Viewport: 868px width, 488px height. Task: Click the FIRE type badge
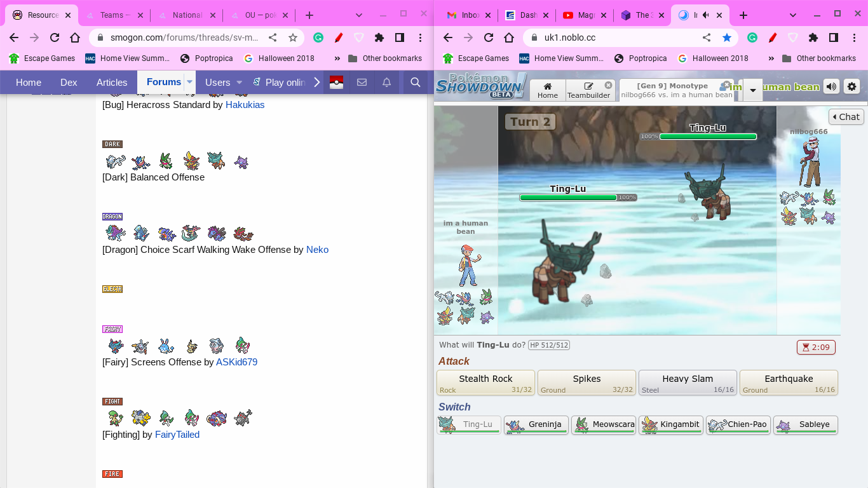(112, 474)
